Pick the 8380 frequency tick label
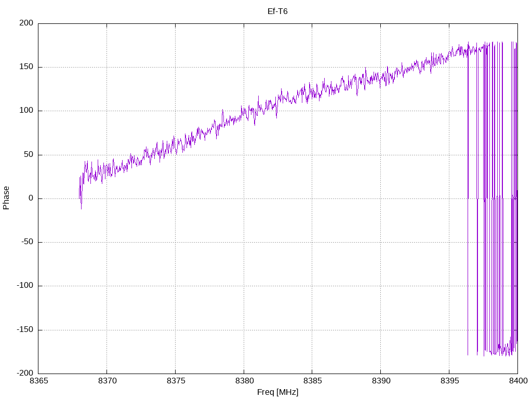Image resolution: width=532 pixels, height=399 pixels. tap(244, 381)
